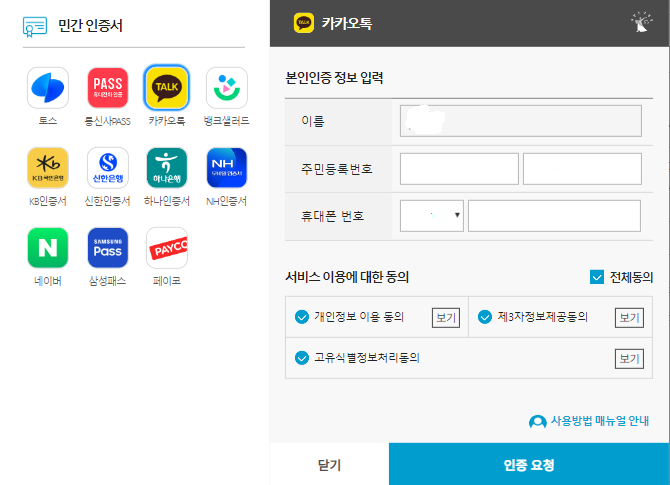Select the 하나인증서 certificate icon
The image size is (670, 485).
167,168
